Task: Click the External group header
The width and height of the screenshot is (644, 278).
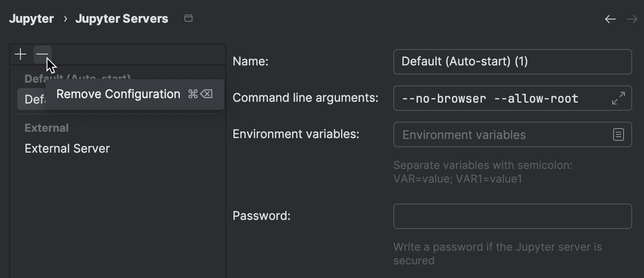Action: click(46, 128)
